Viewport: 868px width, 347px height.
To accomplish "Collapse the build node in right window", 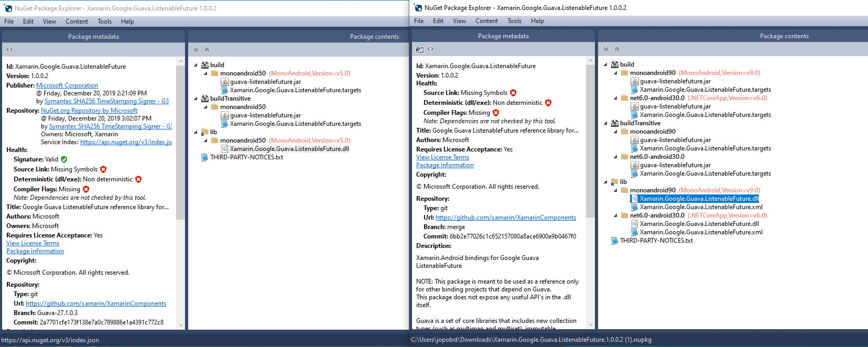I will (605, 64).
